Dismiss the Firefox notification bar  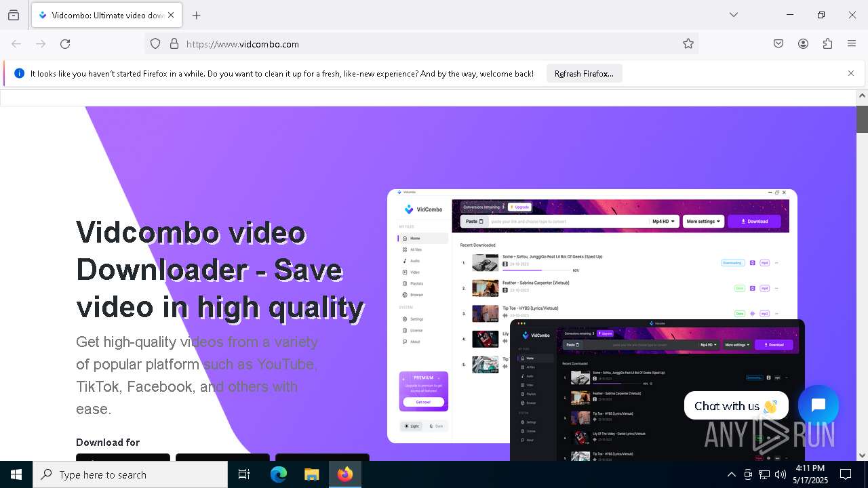(x=851, y=73)
